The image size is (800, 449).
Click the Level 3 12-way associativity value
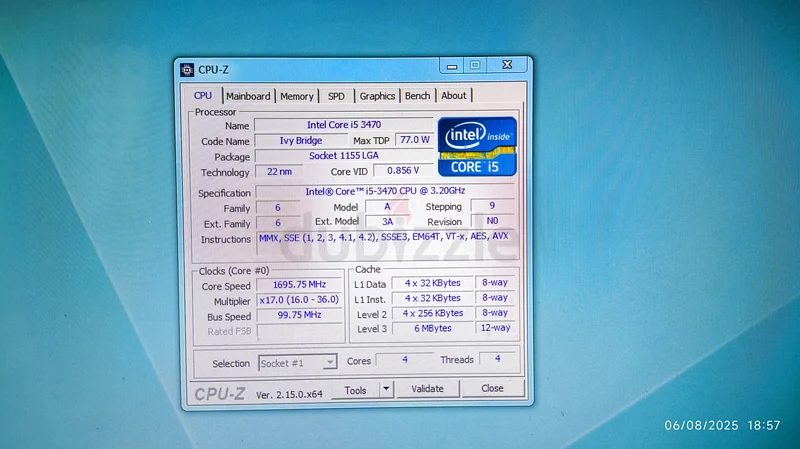(495, 328)
